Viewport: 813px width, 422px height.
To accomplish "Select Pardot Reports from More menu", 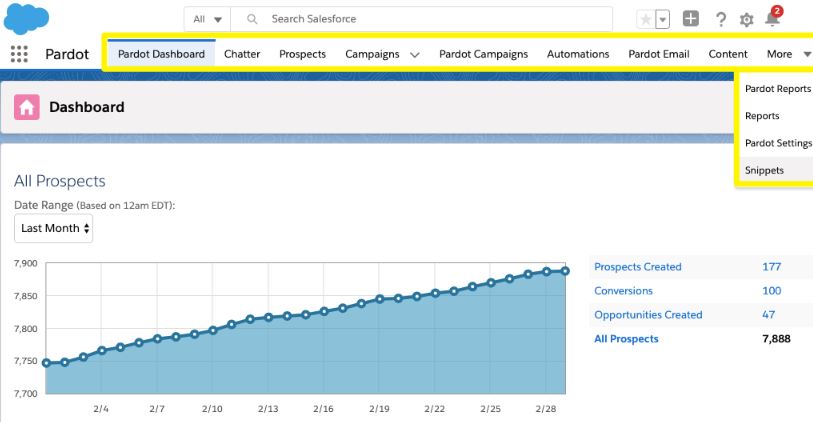I will [x=777, y=89].
